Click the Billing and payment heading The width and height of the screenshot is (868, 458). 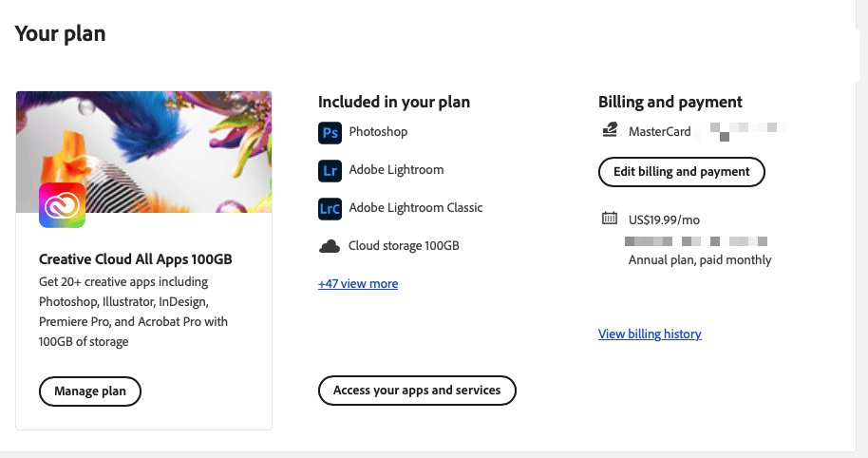670,102
